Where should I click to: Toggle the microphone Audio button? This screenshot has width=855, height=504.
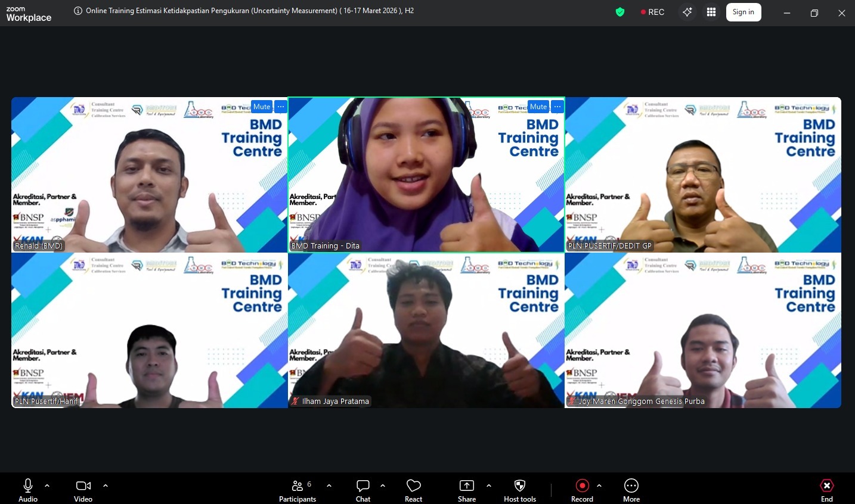(x=28, y=486)
